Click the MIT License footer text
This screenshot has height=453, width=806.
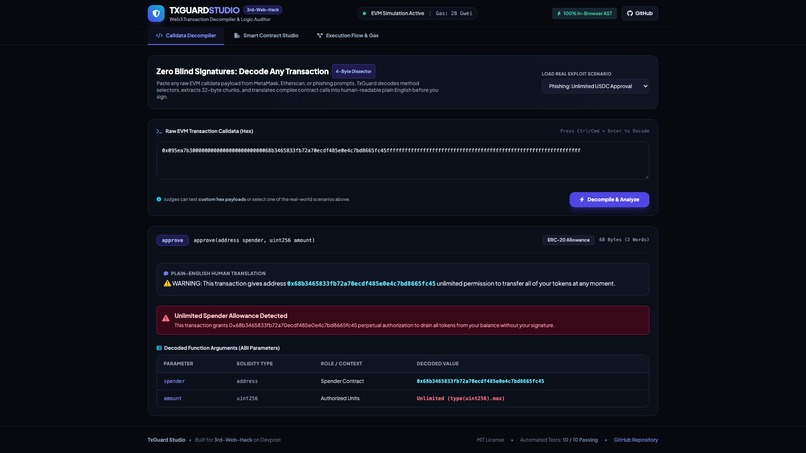tap(490, 440)
